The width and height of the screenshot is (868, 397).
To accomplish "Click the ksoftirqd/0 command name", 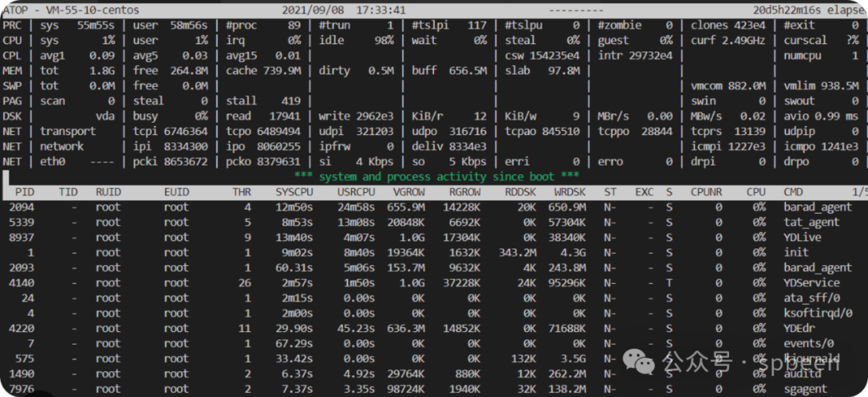I will tap(817, 313).
